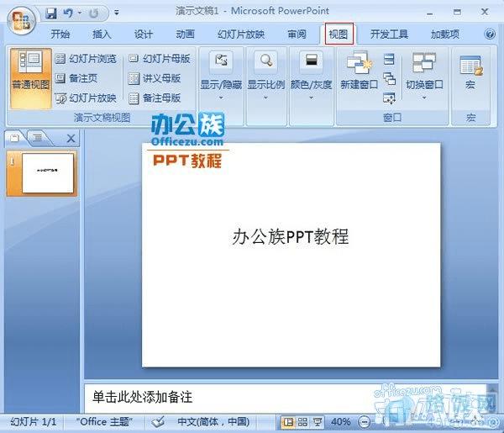The width and height of the screenshot is (504, 433).
Task: Start slide show from status bar
Action: click(318, 422)
